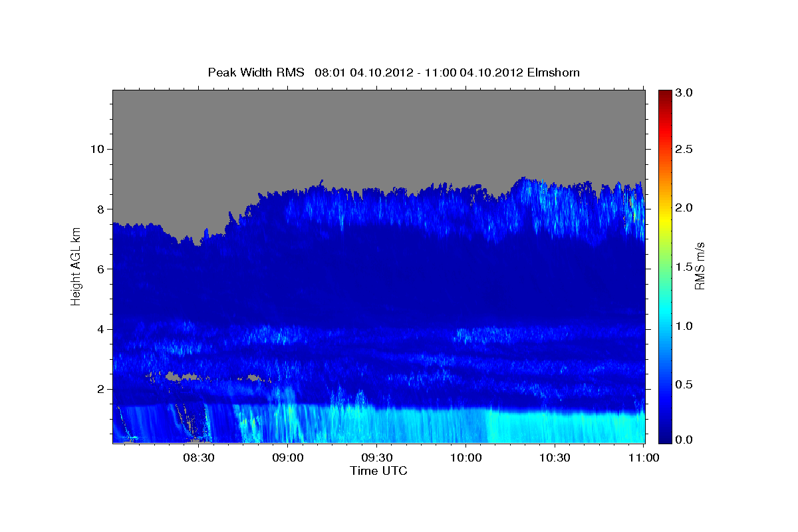Click the 09:30 time tick label
Image resolution: width=798 pixels, height=532 pixels.
(x=376, y=458)
